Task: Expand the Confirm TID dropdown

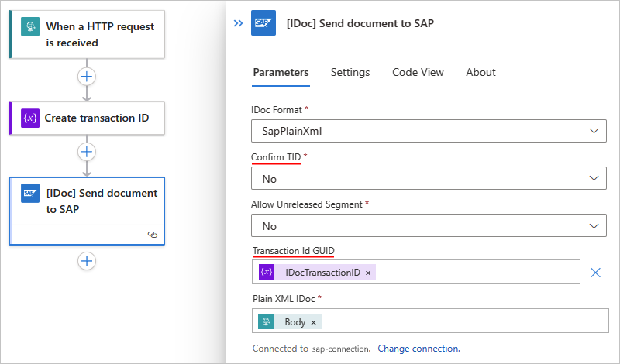Action: (429, 179)
